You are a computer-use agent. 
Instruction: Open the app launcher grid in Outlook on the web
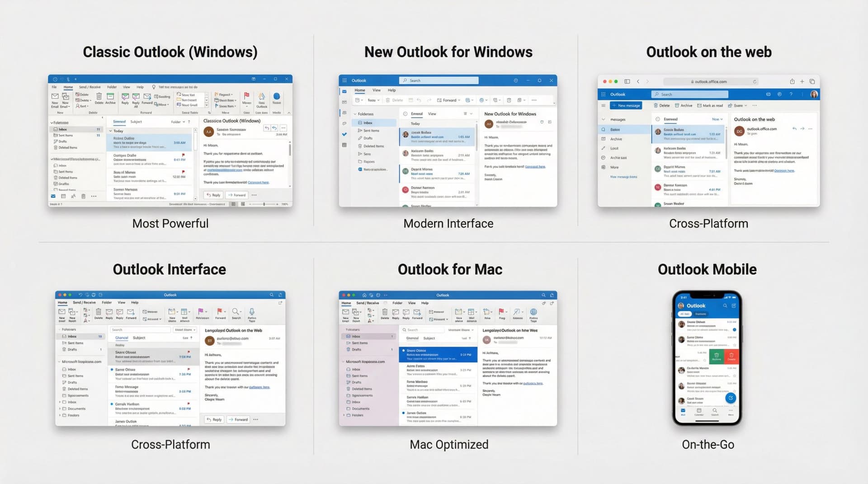(603, 94)
